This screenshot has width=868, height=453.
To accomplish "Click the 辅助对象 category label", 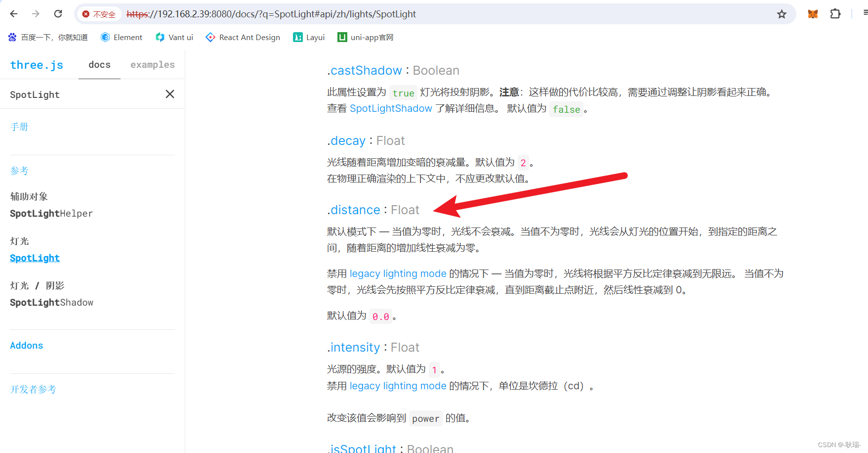I will coord(29,197).
